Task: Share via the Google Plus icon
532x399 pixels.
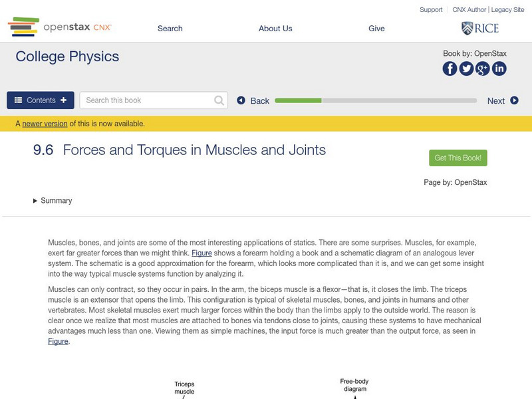Action: pyautogui.click(x=482, y=68)
